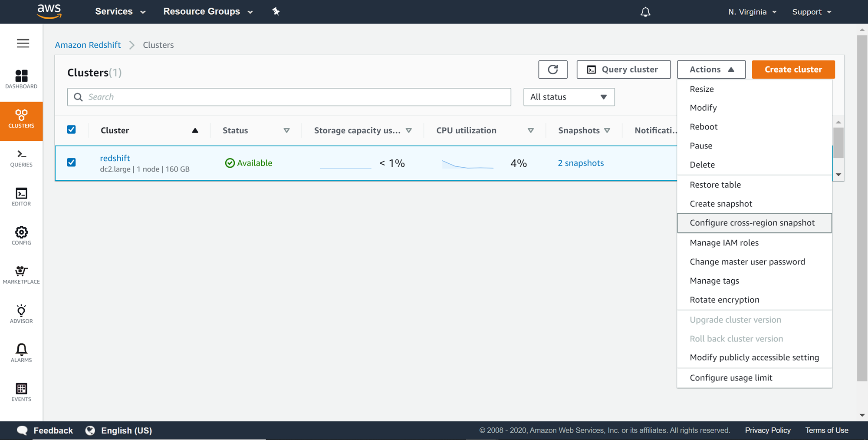Select Create snapshot in the Actions menu

(721, 203)
